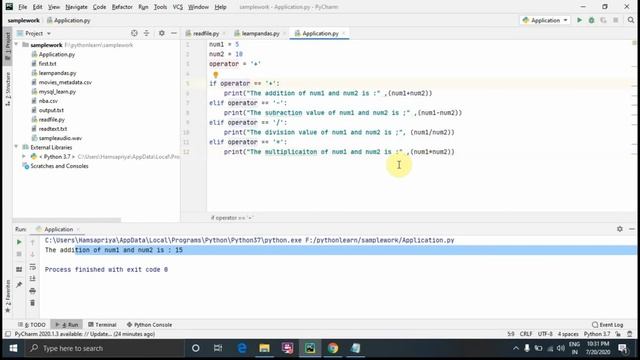Open Scratches and Consoles node

click(x=59, y=166)
